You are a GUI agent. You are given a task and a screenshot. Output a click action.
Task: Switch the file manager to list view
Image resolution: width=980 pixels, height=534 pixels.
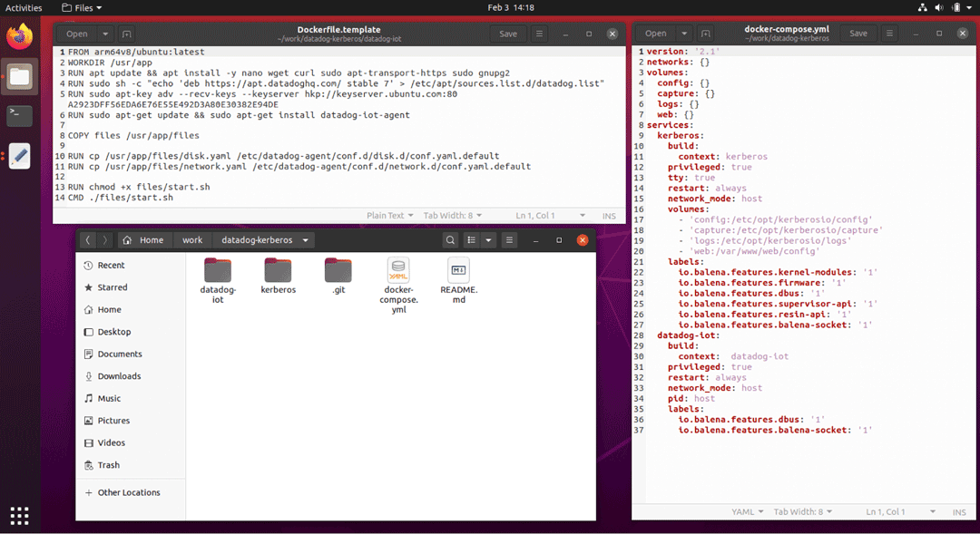(x=470, y=240)
